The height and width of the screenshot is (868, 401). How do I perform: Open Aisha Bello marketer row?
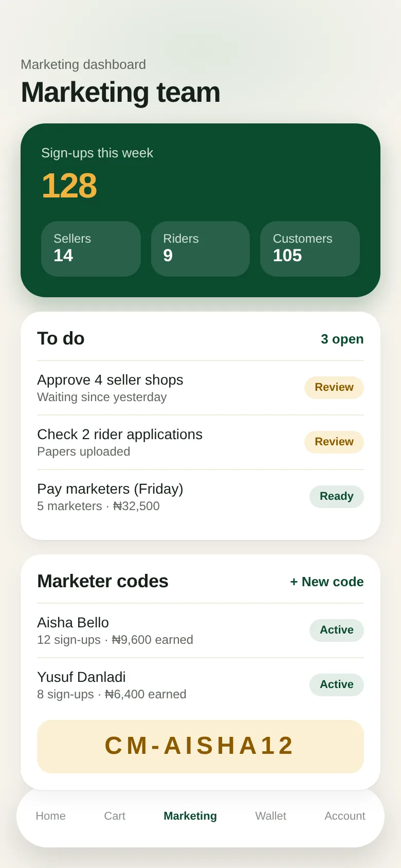pos(200,630)
